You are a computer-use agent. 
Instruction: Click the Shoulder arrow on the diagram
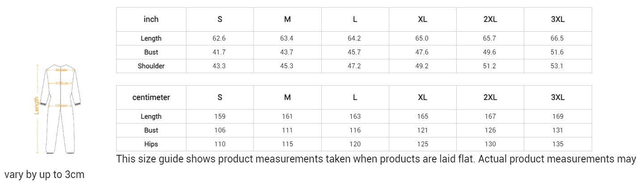click(61, 70)
